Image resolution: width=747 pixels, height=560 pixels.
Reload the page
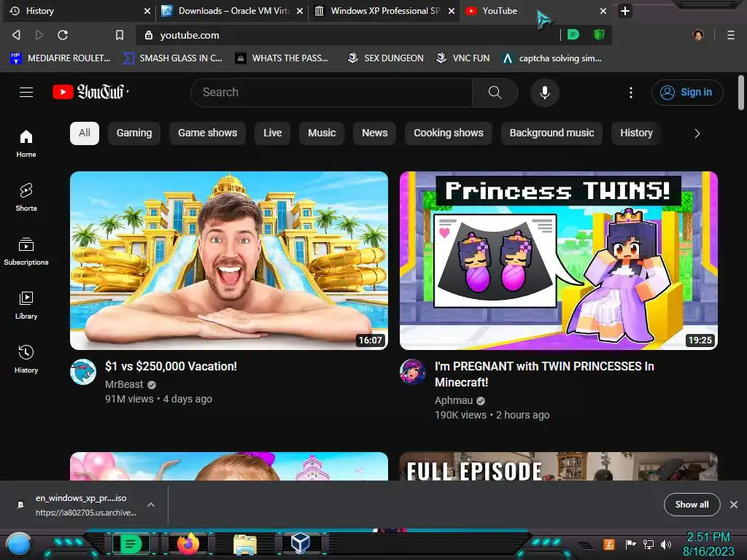(63, 35)
